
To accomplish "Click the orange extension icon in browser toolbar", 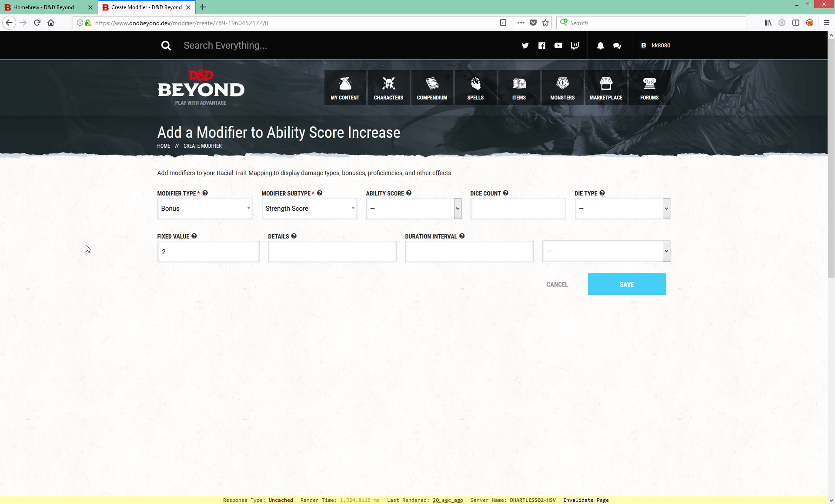I will (809, 23).
